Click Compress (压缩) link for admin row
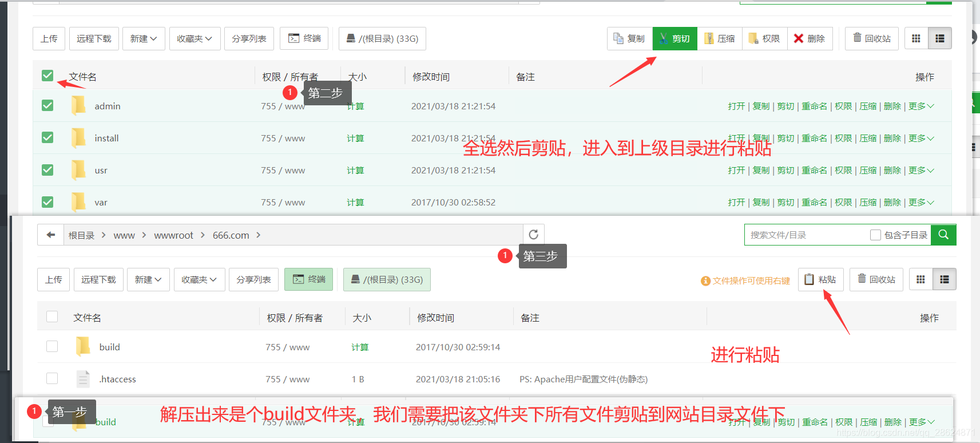The height and width of the screenshot is (443, 980). 867,106
